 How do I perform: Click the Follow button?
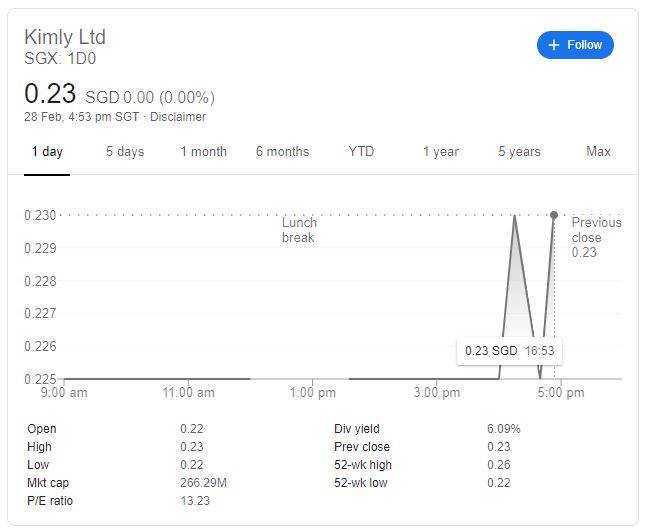575,45
